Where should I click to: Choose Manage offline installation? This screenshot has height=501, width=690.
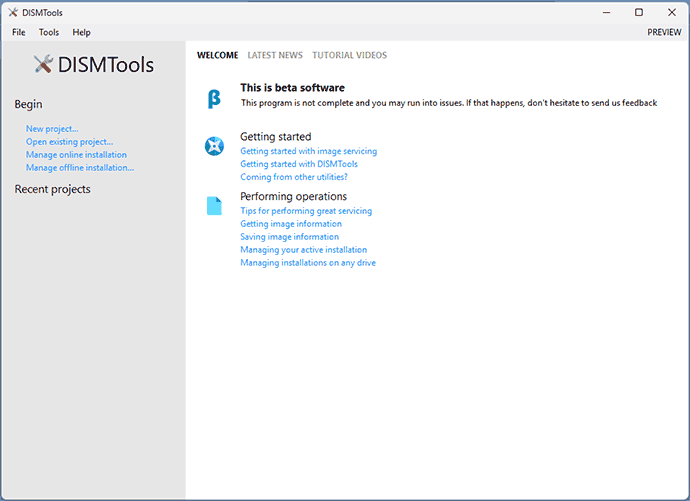click(x=80, y=168)
